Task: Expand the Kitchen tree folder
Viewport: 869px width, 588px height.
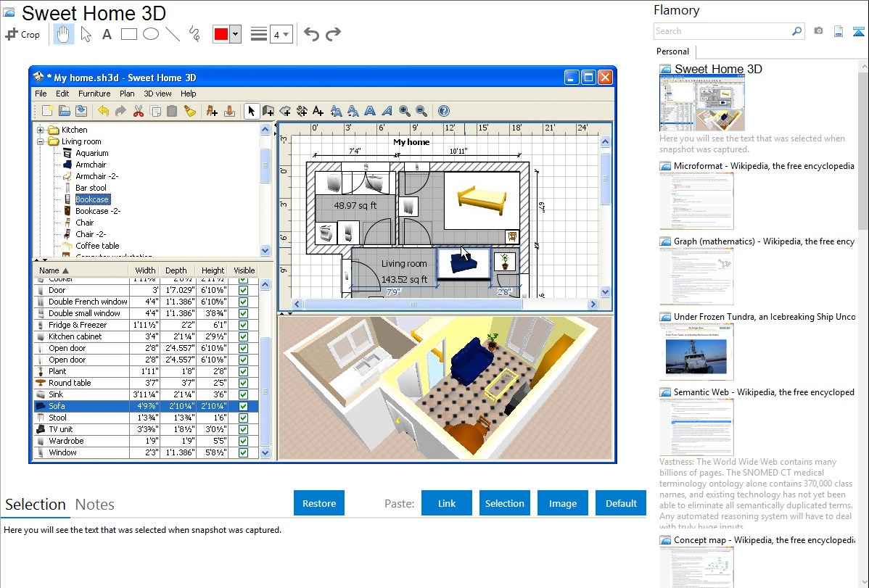Action: click(41, 130)
